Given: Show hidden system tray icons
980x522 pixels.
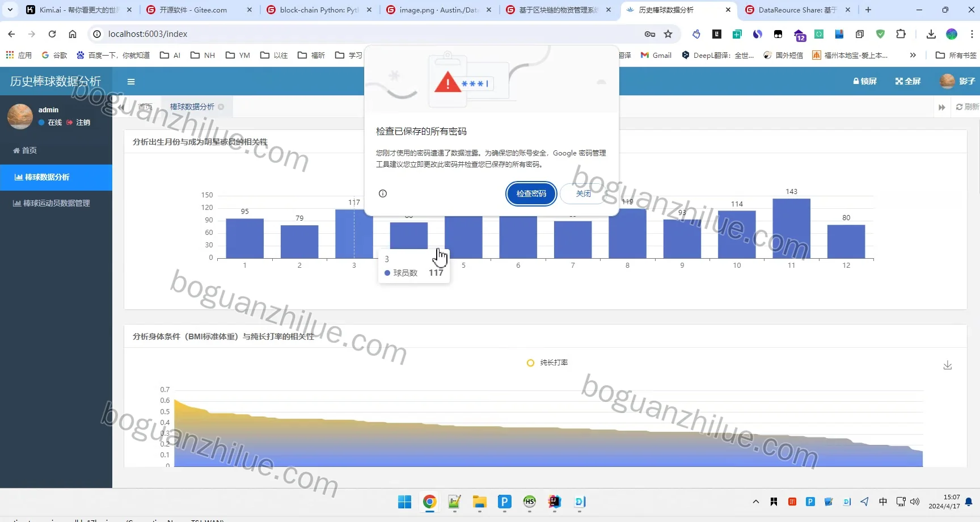Looking at the screenshot, I should click(x=755, y=502).
